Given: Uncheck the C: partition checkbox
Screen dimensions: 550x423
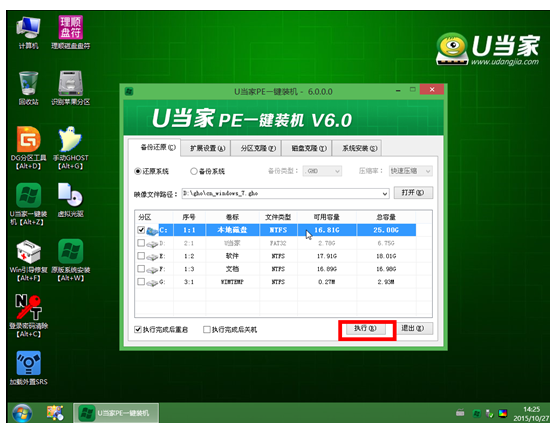Looking at the screenshot, I should click(x=141, y=230).
